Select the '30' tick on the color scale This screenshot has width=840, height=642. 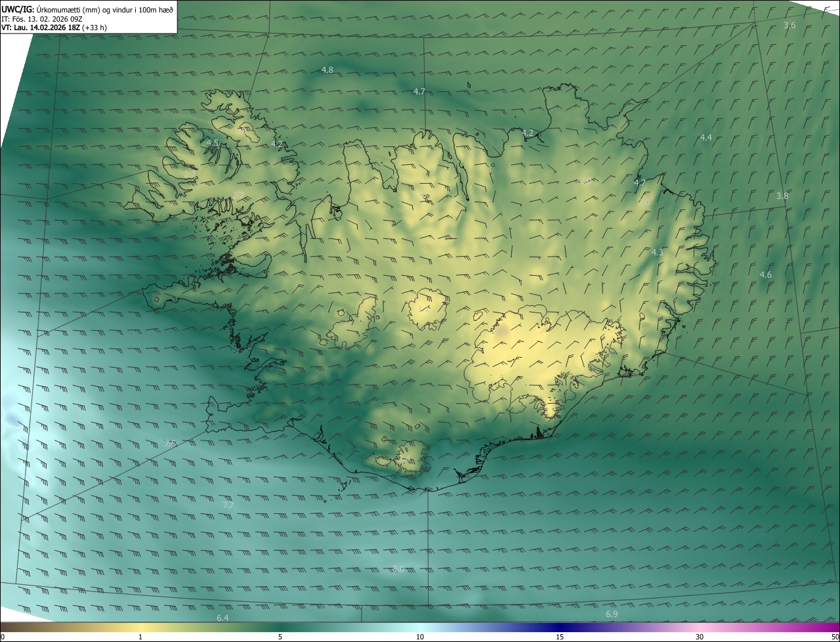[x=700, y=637]
